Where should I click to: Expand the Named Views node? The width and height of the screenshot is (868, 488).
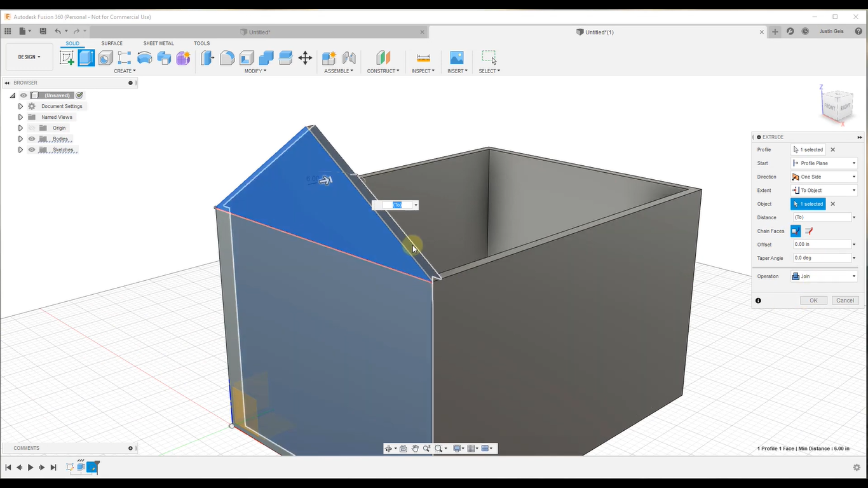[x=20, y=117]
